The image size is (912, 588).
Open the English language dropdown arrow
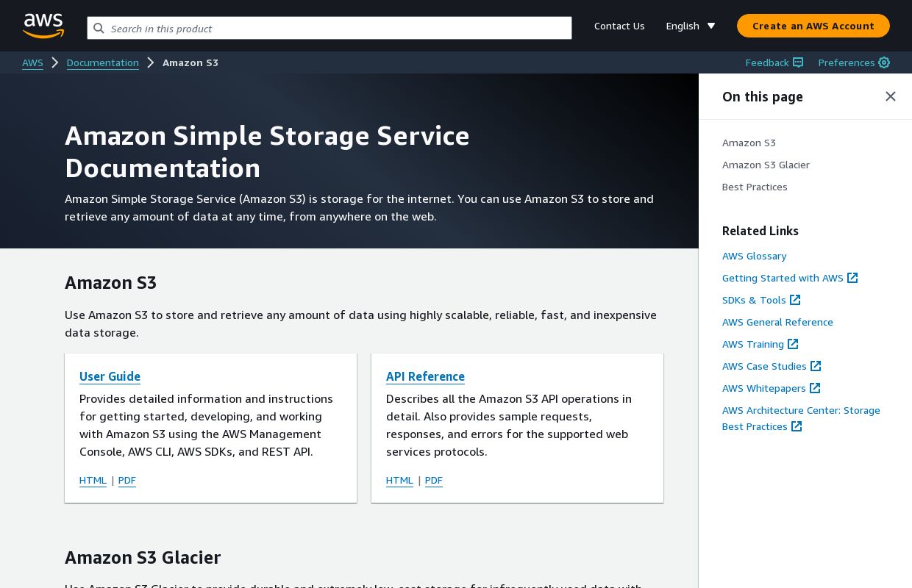pyautogui.click(x=711, y=26)
